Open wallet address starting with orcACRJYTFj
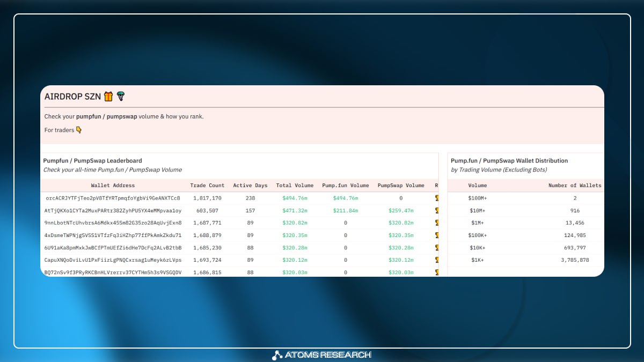This screenshot has width=644, height=362. (113, 198)
